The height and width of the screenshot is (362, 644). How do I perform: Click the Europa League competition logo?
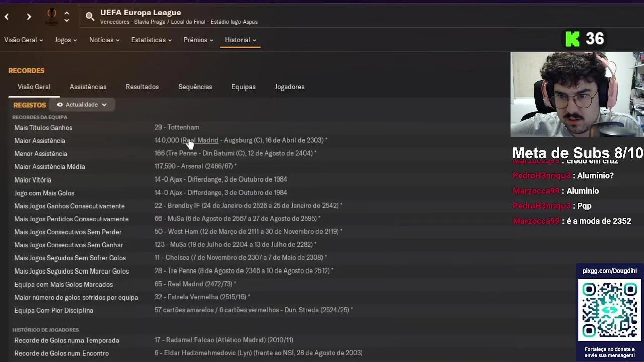point(52,16)
